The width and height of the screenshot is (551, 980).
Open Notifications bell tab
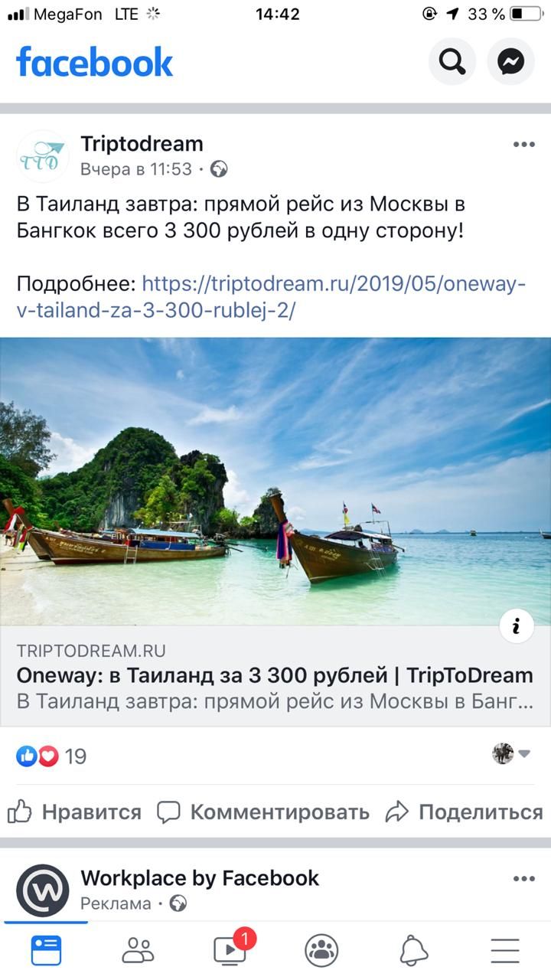coord(413,951)
